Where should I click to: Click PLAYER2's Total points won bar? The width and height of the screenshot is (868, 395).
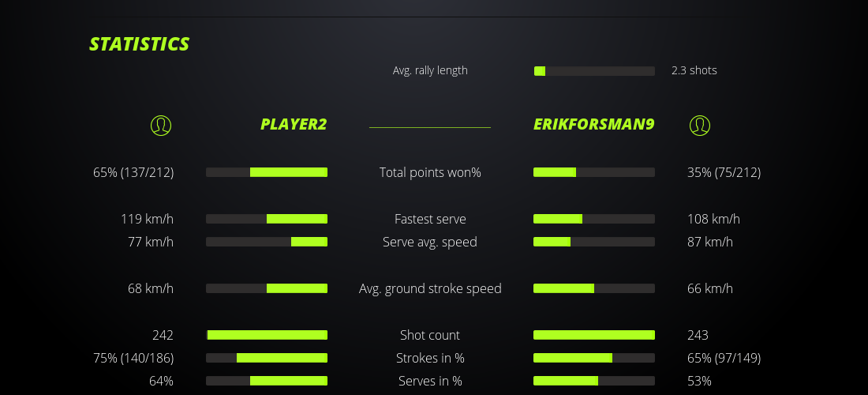pyautogui.click(x=267, y=172)
